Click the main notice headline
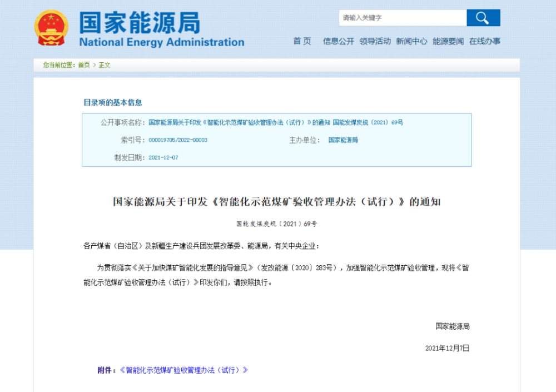 276,202
